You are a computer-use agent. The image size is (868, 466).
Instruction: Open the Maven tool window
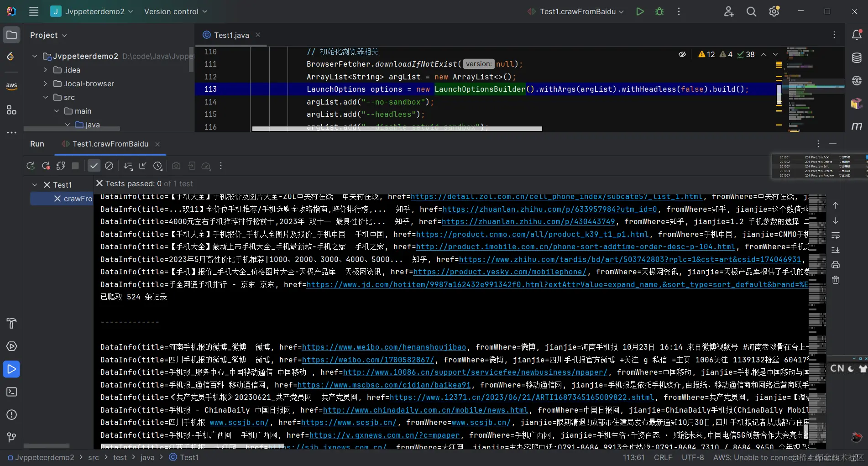(x=857, y=126)
